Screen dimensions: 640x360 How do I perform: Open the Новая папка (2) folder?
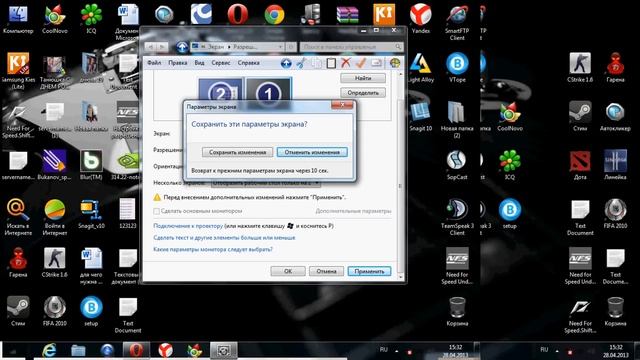click(457, 120)
